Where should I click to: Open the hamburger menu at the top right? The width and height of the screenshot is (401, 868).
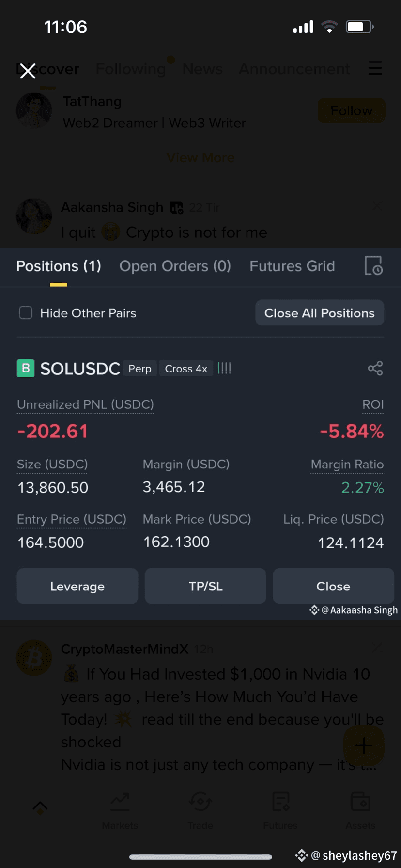pos(375,68)
